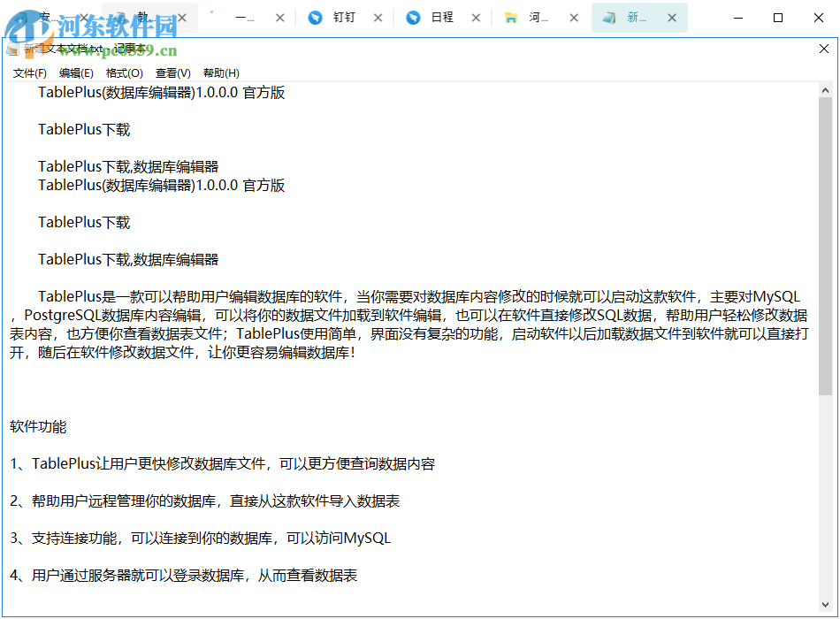
Task: Switch to the 日程 tab
Action: pos(442,17)
